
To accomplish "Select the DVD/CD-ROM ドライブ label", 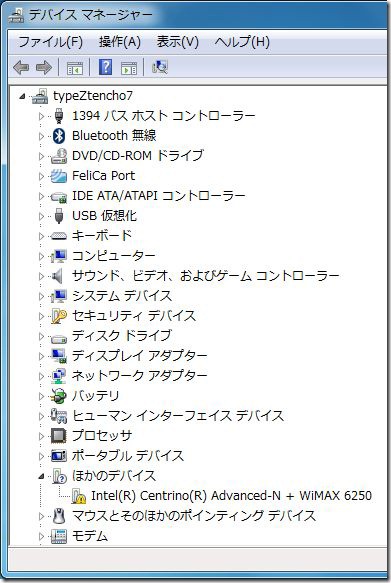I will coord(138,156).
